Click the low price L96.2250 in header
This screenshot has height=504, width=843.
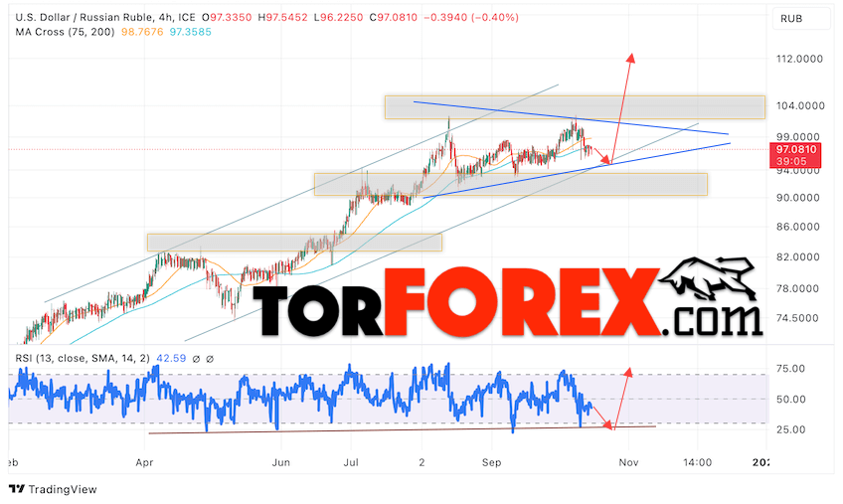[x=339, y=17]
